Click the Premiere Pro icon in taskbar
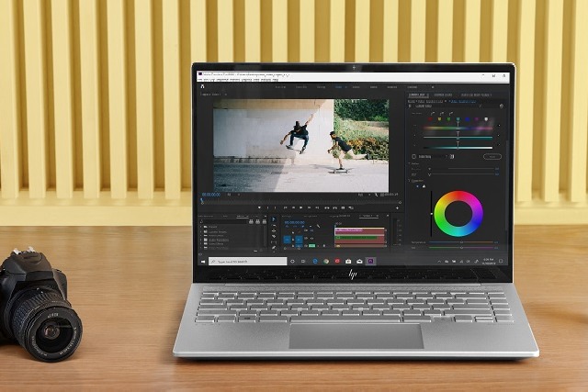The image size is (588, 392). tap(372, 261)
